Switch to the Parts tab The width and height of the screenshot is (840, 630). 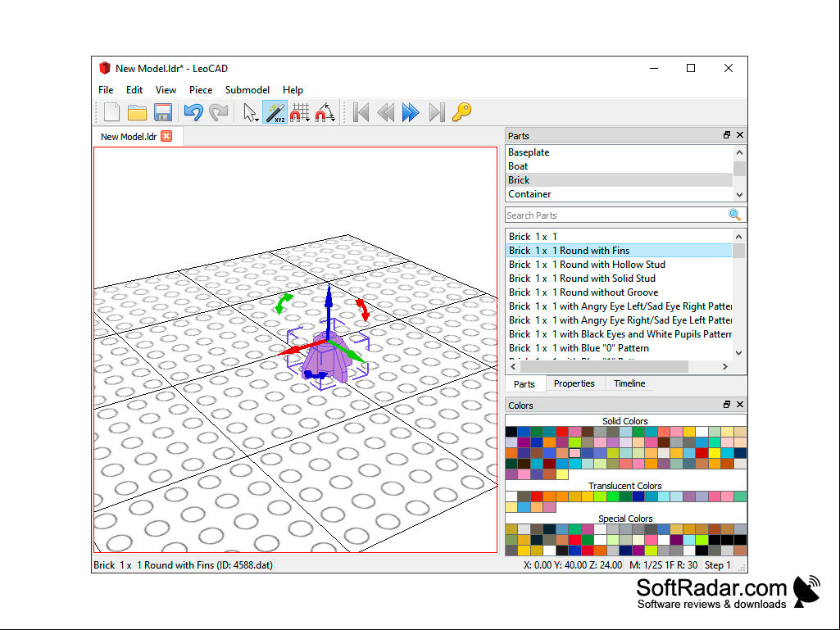(x=524, y=384)
